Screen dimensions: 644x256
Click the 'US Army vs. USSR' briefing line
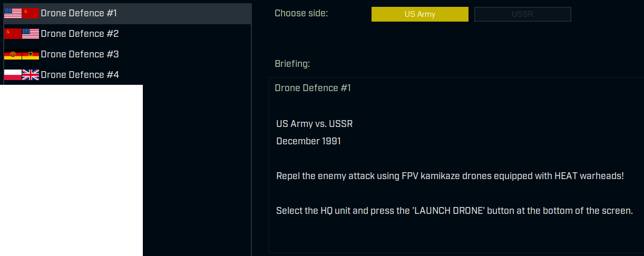tap(314, 124)
